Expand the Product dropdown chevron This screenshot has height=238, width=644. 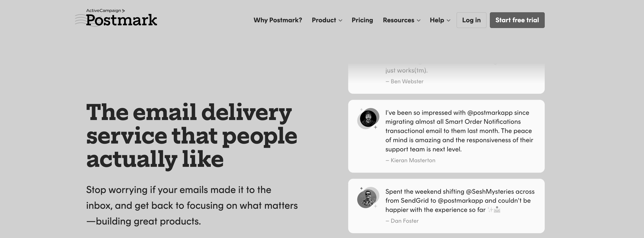(340, 20)
